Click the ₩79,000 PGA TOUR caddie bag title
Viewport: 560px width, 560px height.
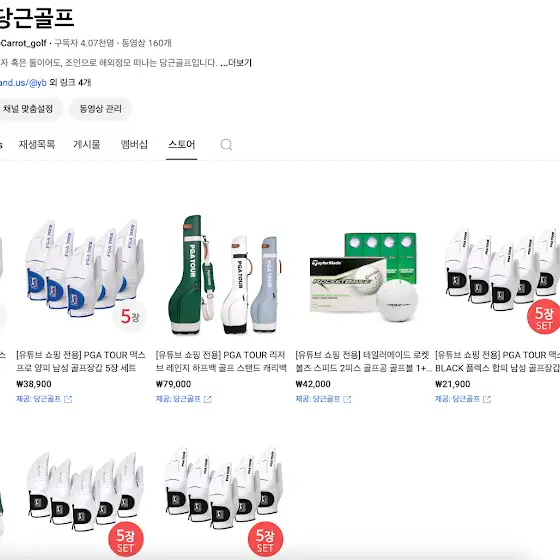221,361
